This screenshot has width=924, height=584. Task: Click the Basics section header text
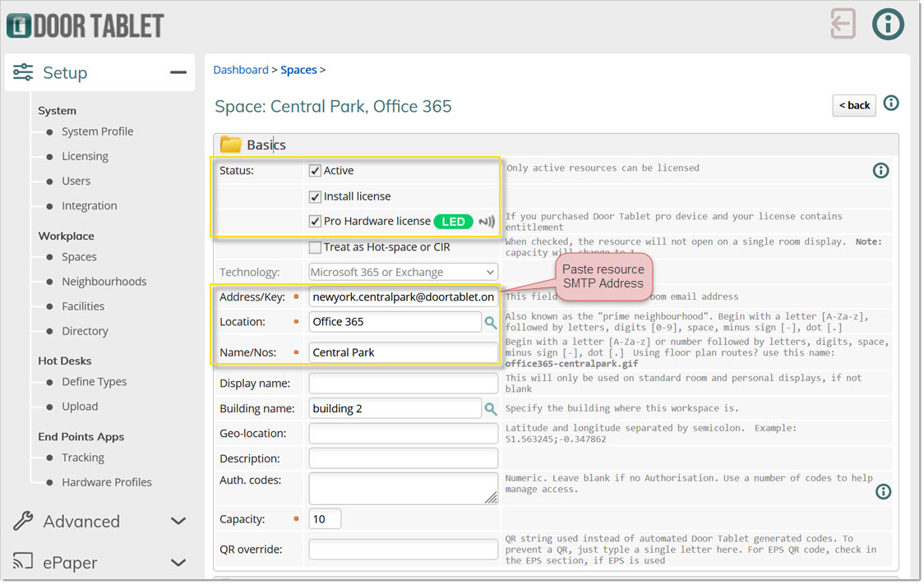click(x=266, y=145)
